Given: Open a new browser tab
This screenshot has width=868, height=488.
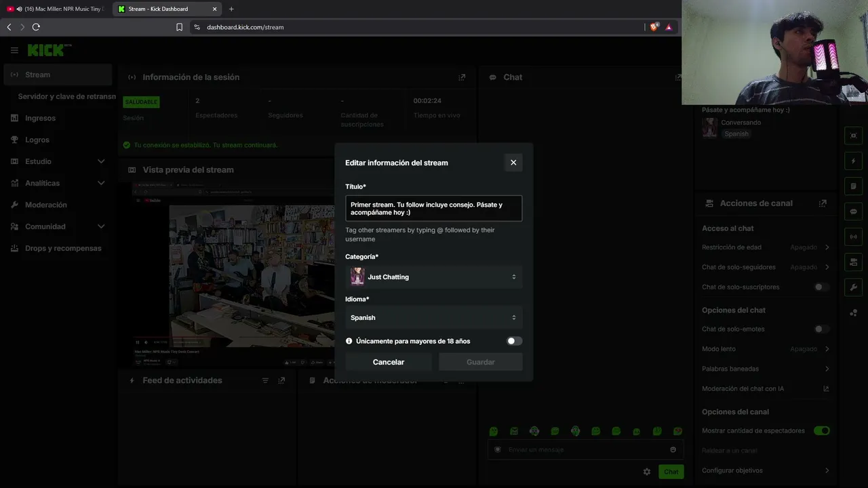Looking at the screenshot, I should coord(231,9).
